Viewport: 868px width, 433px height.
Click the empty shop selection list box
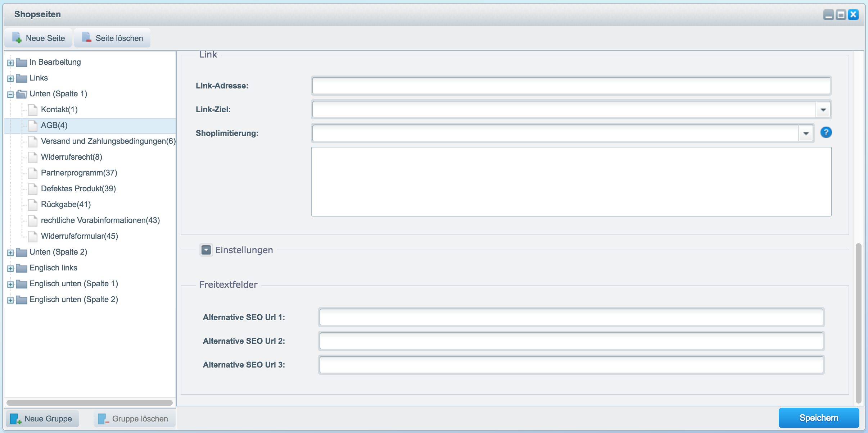571,182
